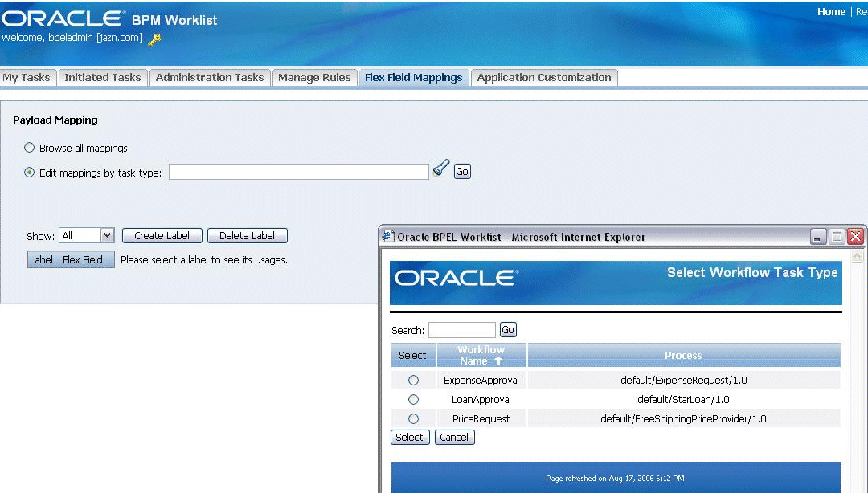Click the Process column header

683,355
